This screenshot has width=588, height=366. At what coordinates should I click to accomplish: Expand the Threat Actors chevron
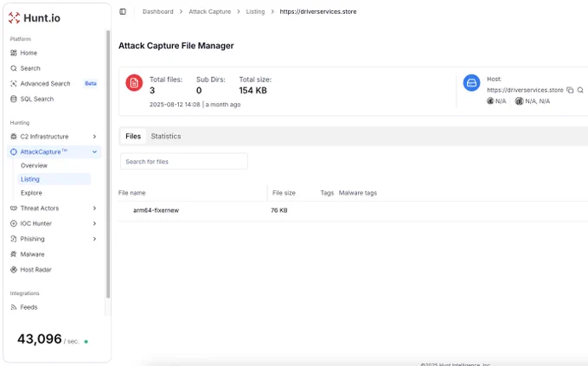point(94,209)
